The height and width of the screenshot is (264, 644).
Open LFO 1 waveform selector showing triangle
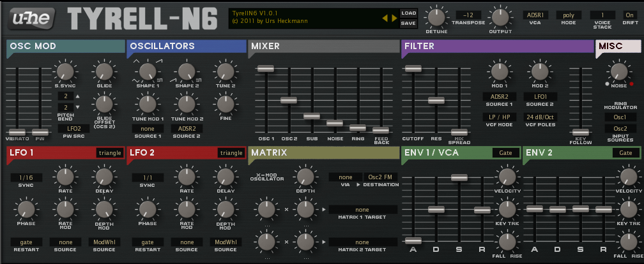pos(110,153)
